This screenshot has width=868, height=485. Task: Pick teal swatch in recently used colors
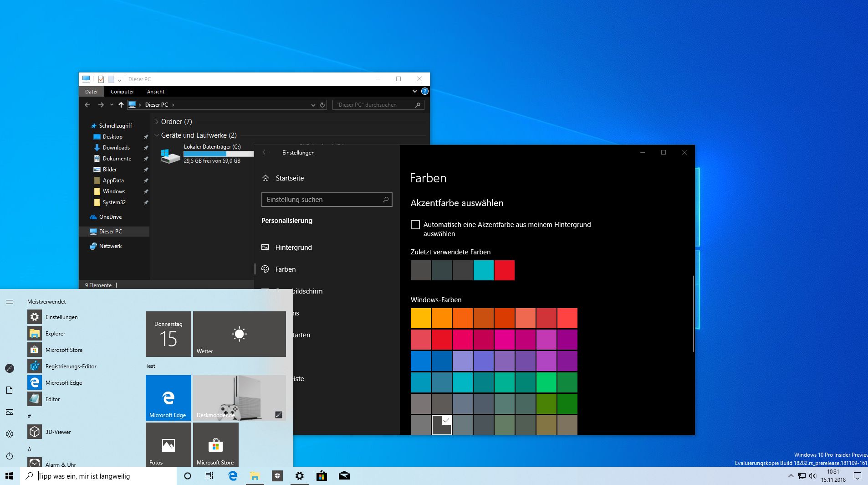click(x=484, y=270)
